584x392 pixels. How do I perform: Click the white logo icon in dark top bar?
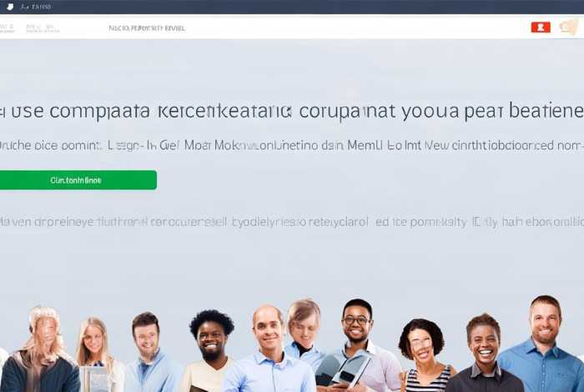10,7
